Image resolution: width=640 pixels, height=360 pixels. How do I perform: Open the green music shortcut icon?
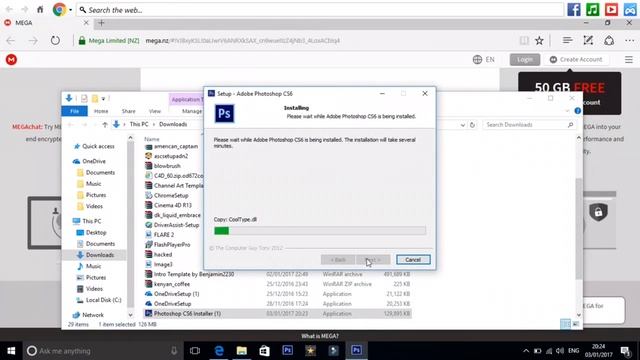(x=593, y=9)
